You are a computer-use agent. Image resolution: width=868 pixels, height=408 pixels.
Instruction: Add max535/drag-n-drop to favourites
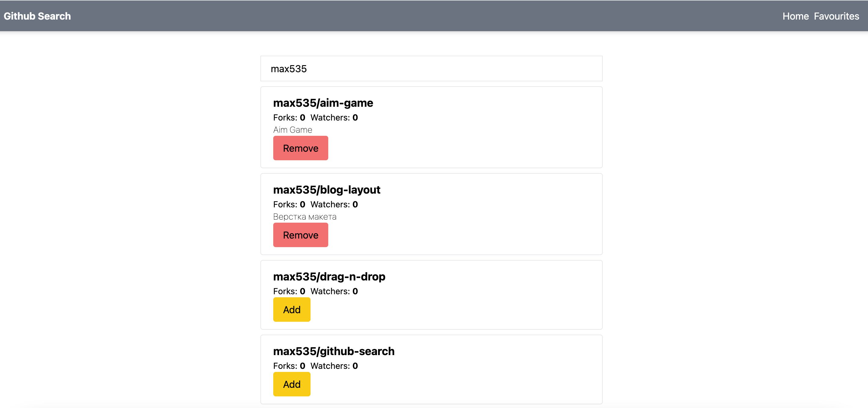click(x=292, y=310)
